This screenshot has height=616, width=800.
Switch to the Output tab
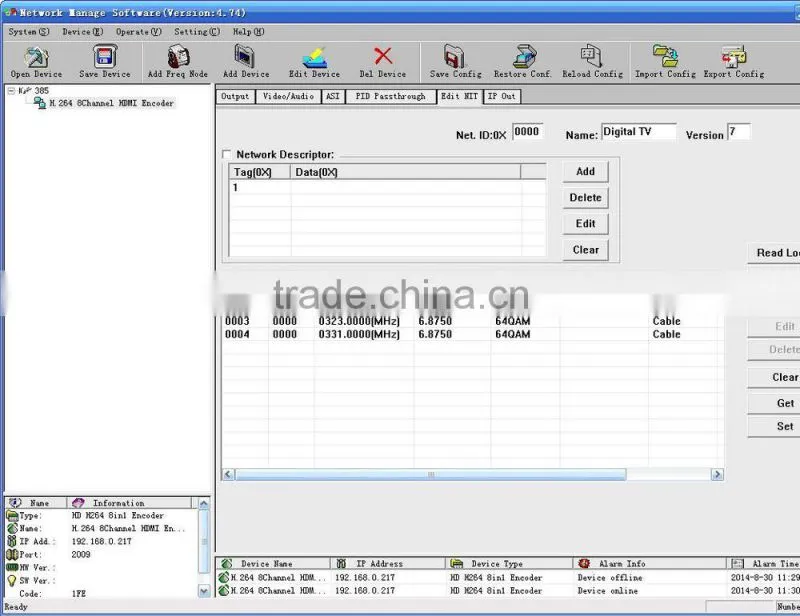tap(235, 96)
